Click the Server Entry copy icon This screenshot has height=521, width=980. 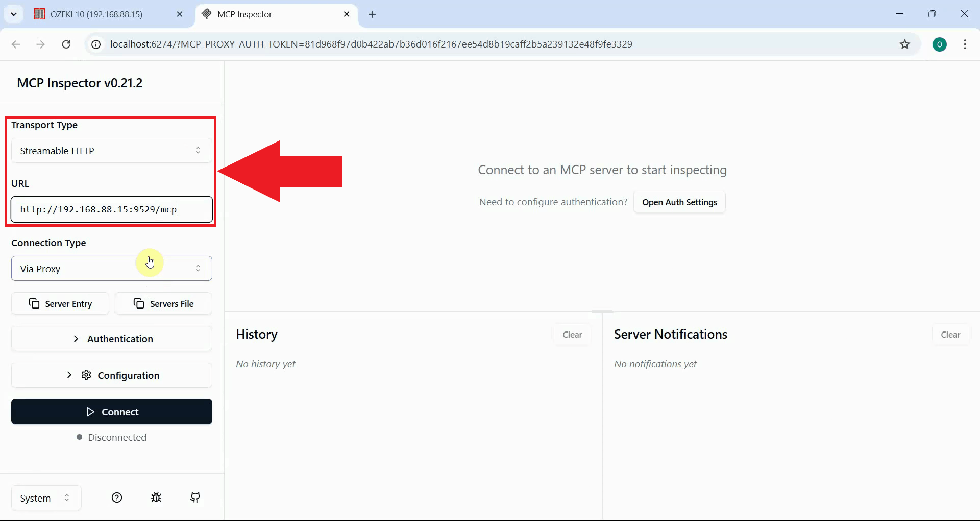tap(34, 303)
